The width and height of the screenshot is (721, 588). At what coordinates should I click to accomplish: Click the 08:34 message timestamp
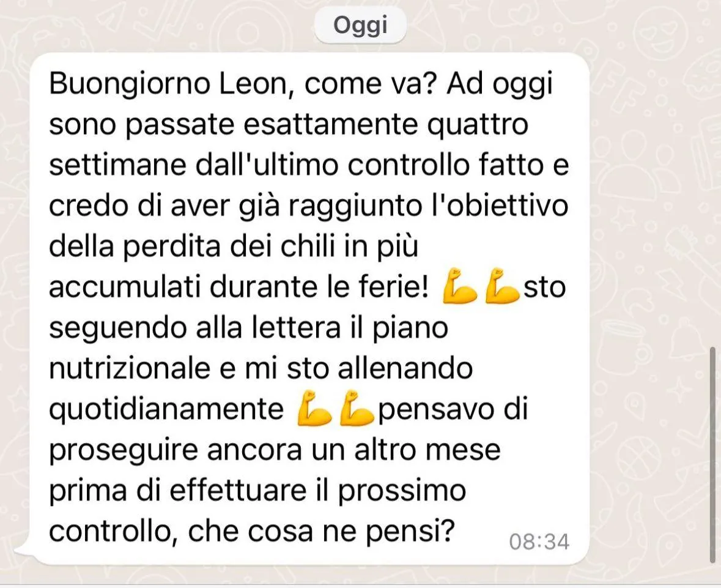[x=539, y=541]
